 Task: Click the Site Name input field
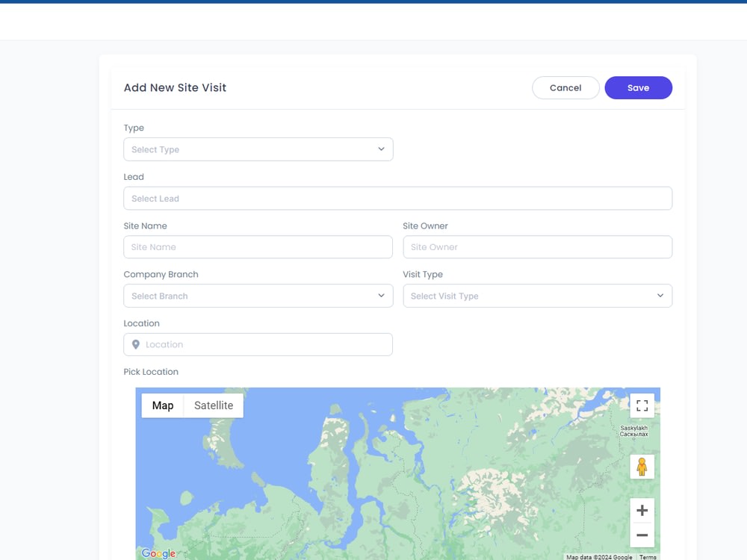pos(258,247)
